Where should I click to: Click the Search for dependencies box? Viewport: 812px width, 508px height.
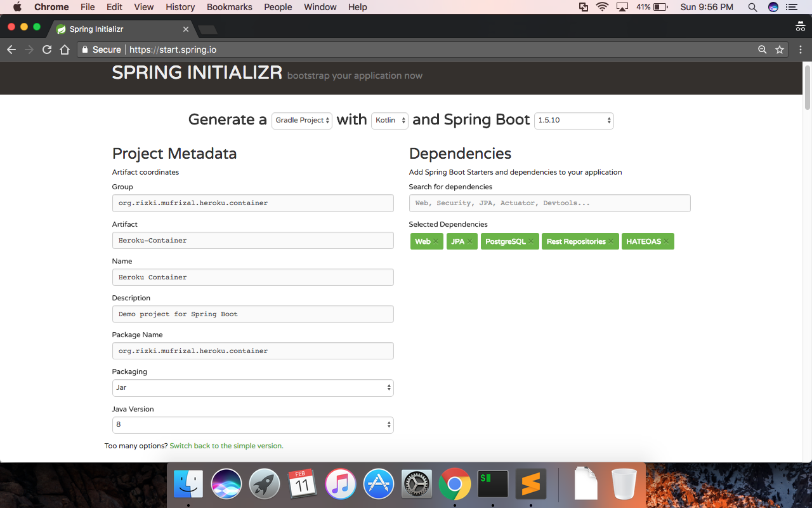549,203
